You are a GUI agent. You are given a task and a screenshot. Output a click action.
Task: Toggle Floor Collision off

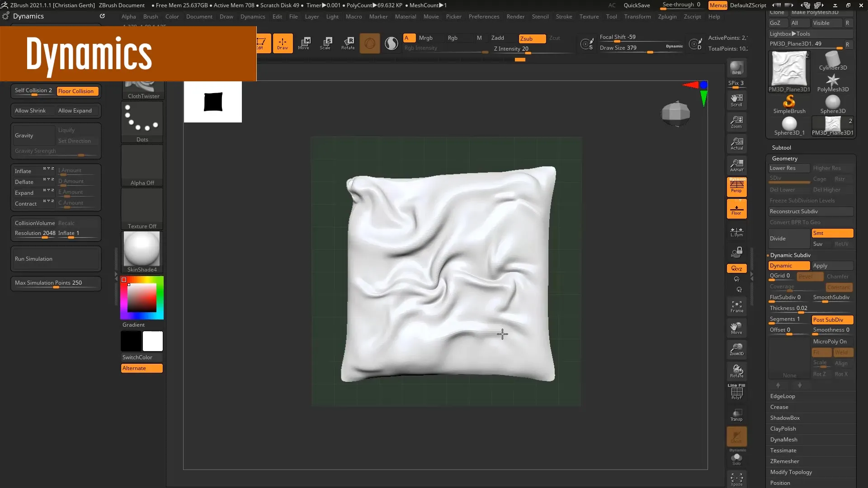coord(76,91)
